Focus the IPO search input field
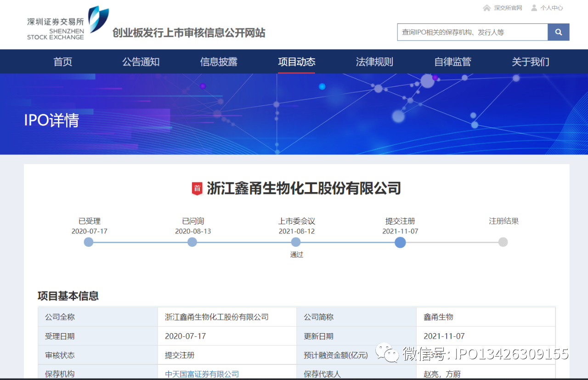This screenshot has width=588, height=380. pos(473,32)
